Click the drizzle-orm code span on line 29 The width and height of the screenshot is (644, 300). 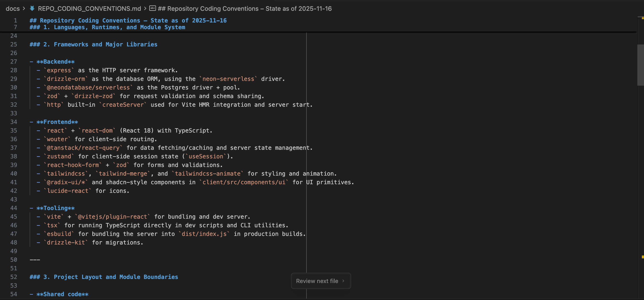66,79
